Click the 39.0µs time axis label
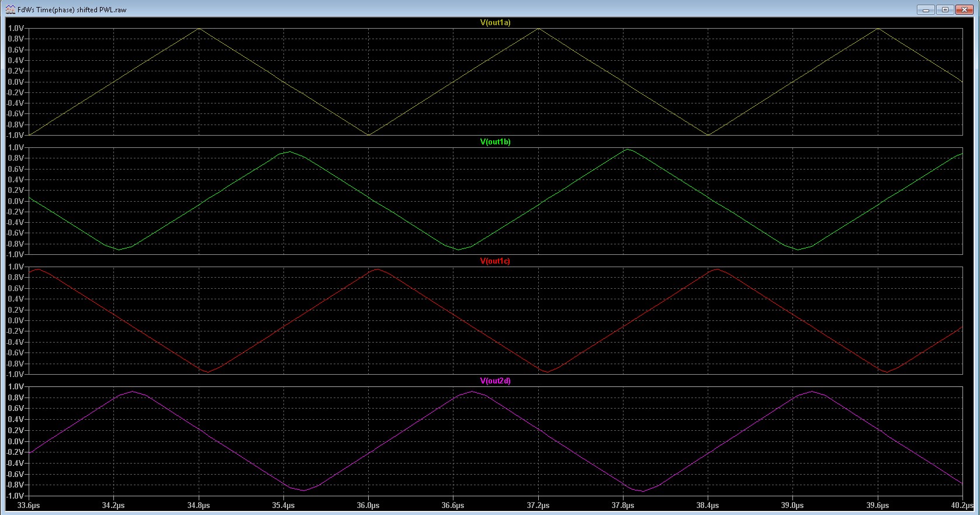This screenshot has width=980, height=515. click(x=792, y=505)
